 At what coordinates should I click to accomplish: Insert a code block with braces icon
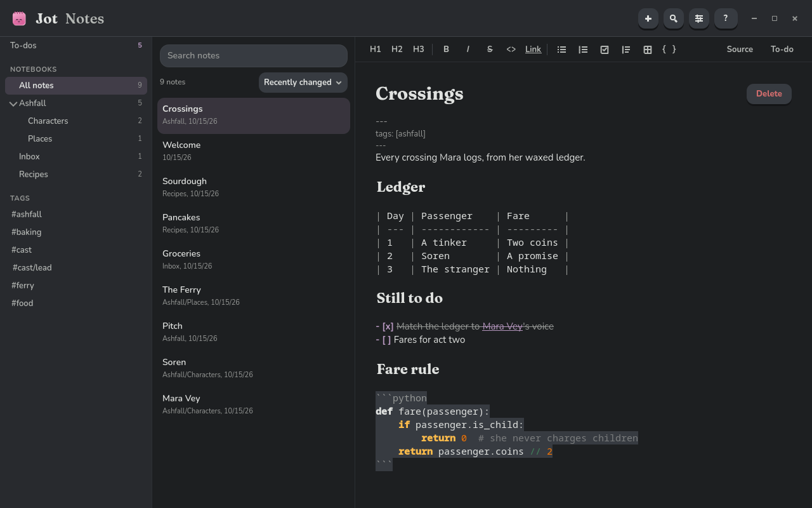pyautogui.click(x=669, y=50)
